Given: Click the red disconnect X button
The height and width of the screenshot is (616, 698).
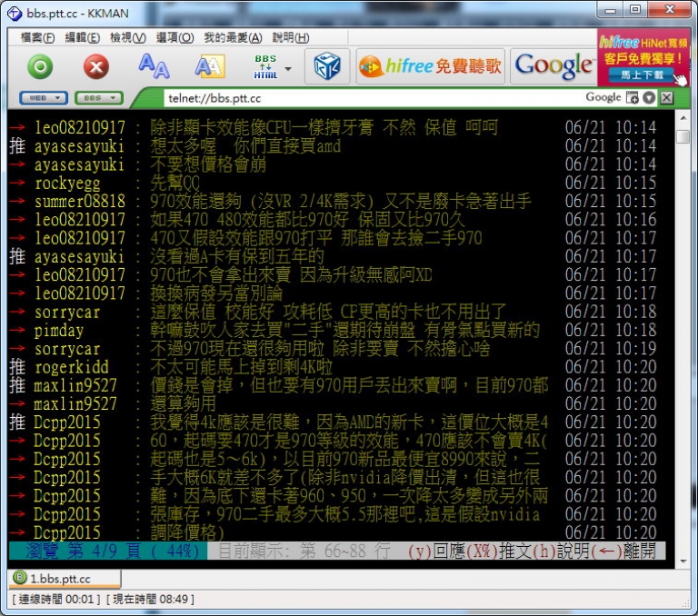Looking at the screenshot, I should (x=96, y=66).
